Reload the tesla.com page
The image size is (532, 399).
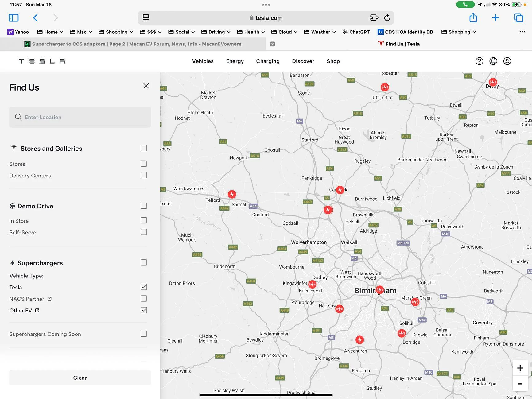(387, 18)
